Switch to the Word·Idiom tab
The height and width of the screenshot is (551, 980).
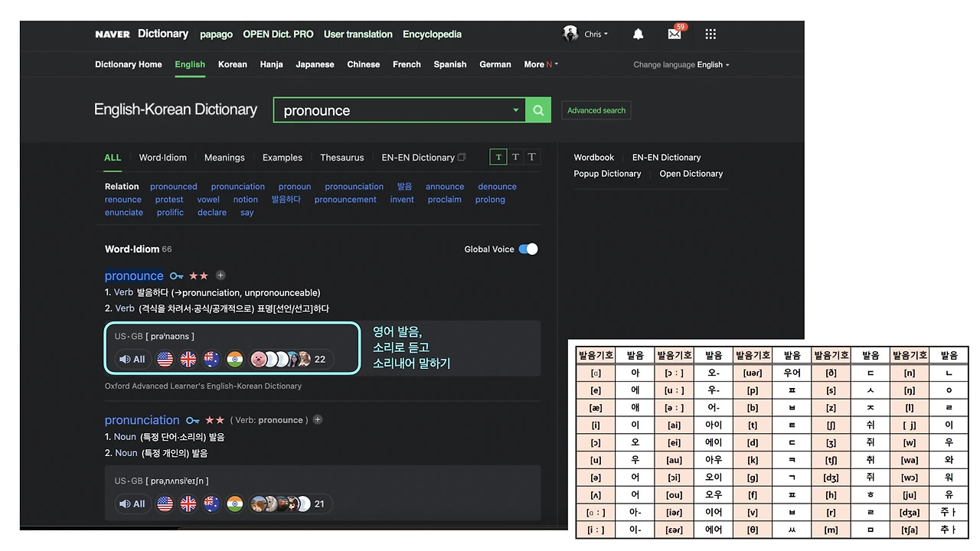point(162,158)
